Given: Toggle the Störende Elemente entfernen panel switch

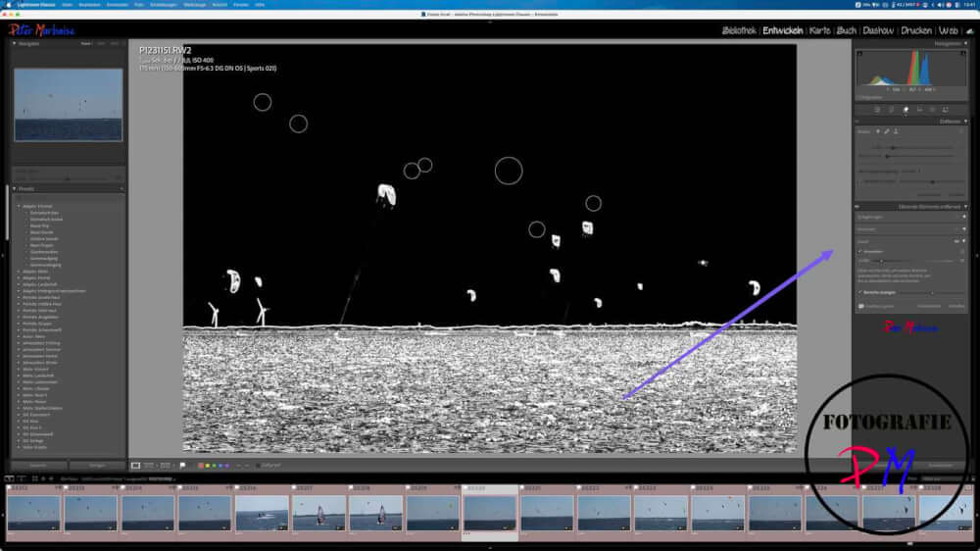Looking at the screenshot, I should [x=857, y=207].
